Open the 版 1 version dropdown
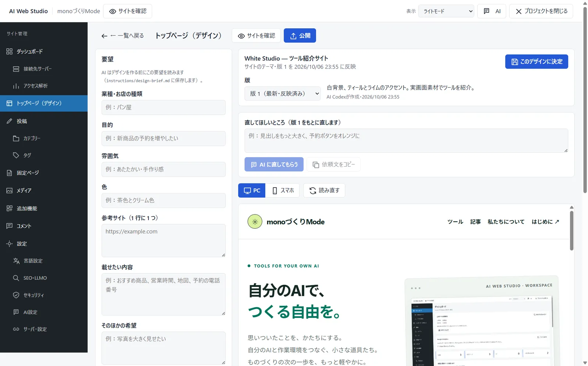Viewport: 588px width, 366px height. pyautogui.click(x=283, y=94)
